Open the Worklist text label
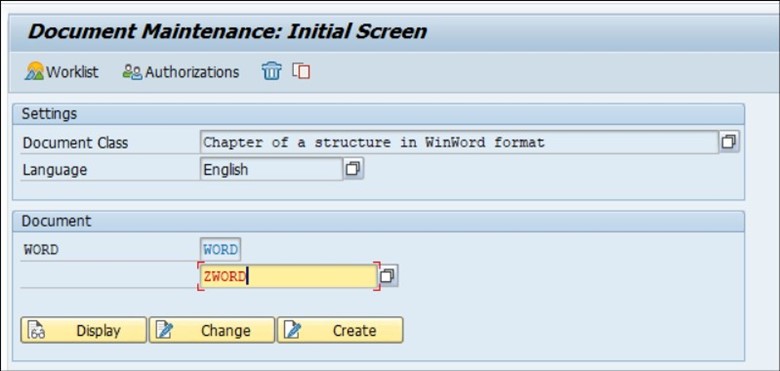This screenshot has width=780, height=371. (x=72, y=72)
